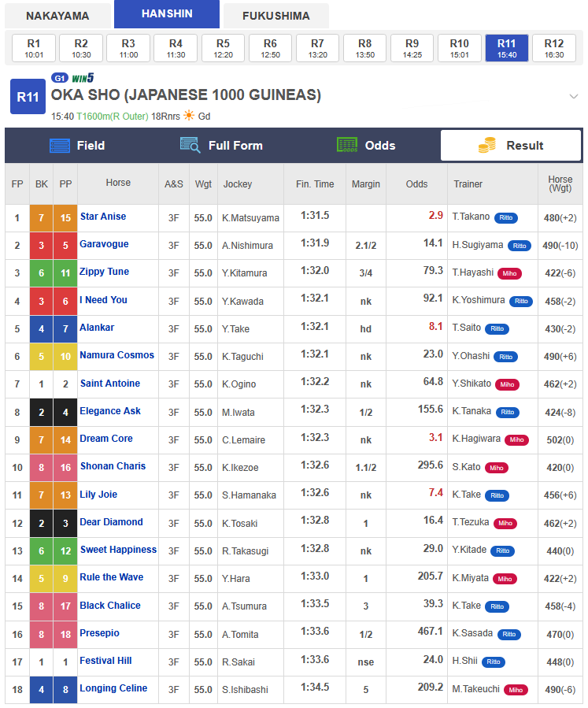Click the coins icon on Result tab
The width and height of the screenshot is (588, 708).
pyautogui.click(x=487, y=146)
